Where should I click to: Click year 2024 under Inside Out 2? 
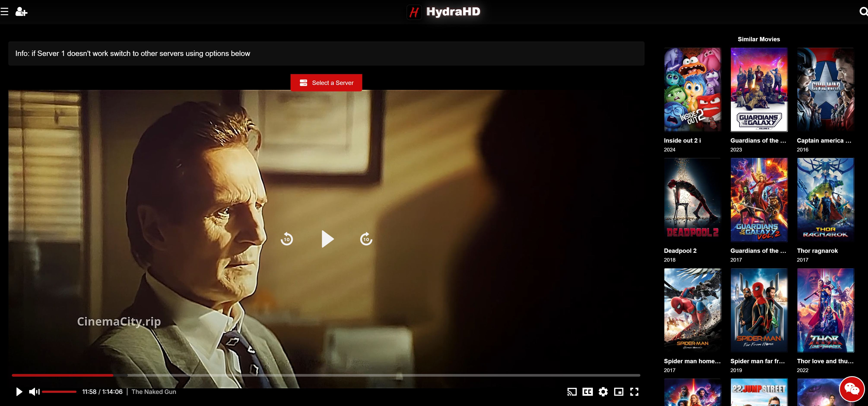(670, 149)
